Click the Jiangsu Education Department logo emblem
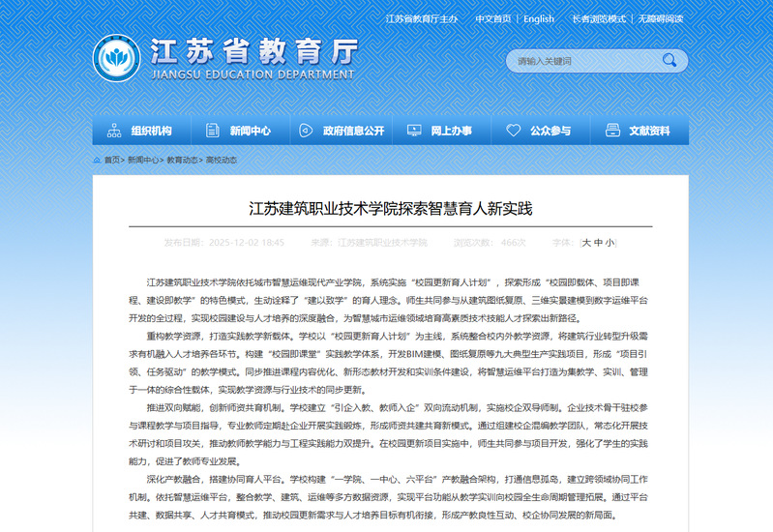 [116, 59]
